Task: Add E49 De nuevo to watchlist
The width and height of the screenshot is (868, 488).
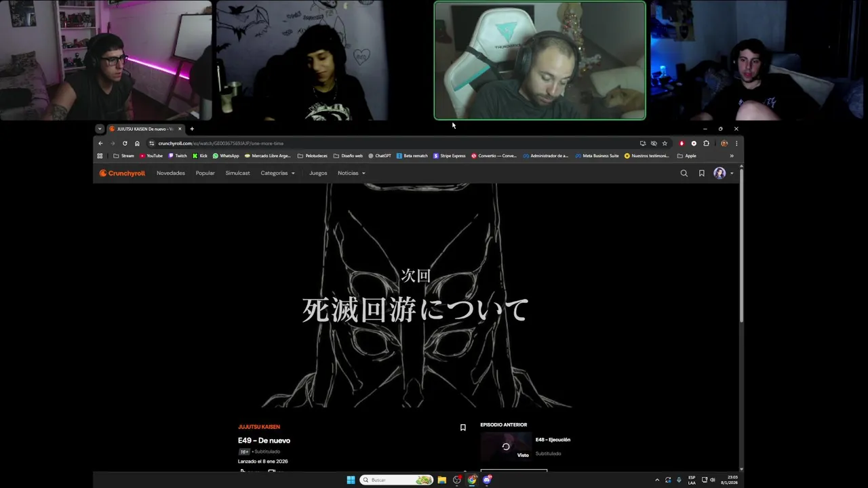Action: (463, 428)
